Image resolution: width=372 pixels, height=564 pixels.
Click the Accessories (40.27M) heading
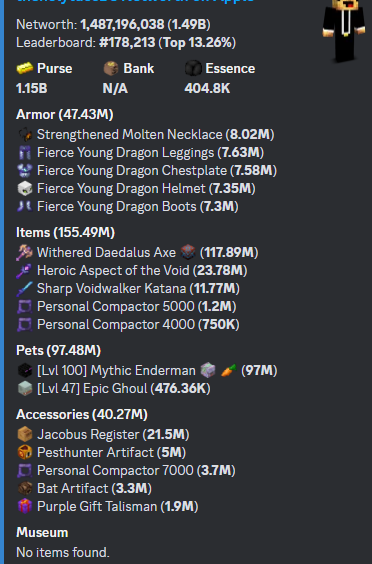point(82,414)
